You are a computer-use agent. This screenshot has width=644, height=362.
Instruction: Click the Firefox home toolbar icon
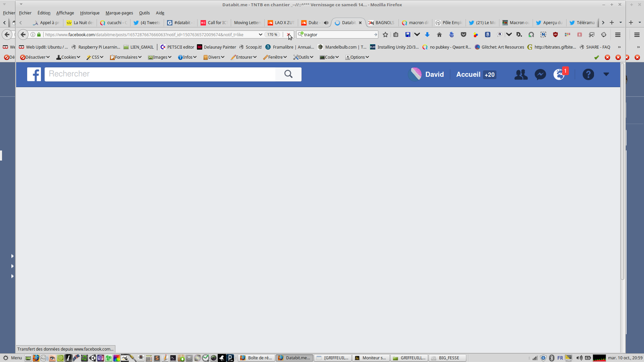439,35
